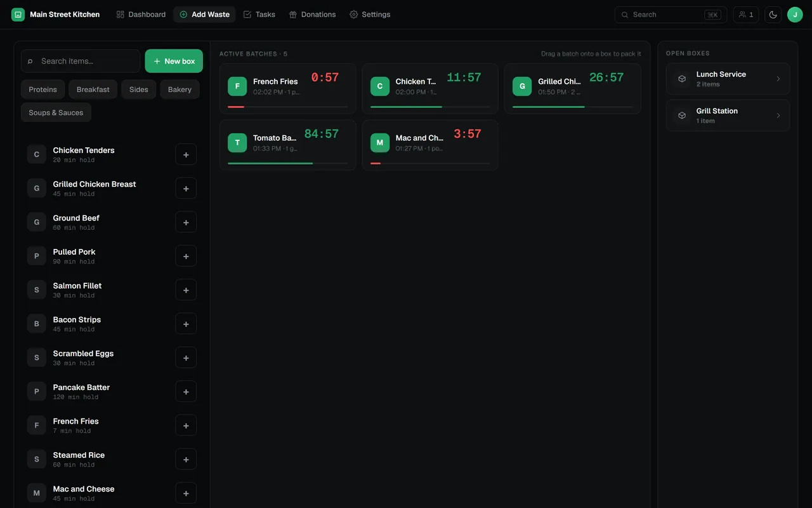
Task: Click the 84:57 timer on Tomato batch
Action: (x=322, y=134)
